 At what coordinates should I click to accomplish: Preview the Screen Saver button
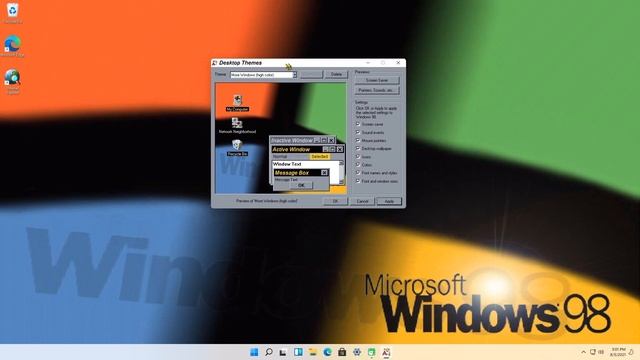click(377, 80)
